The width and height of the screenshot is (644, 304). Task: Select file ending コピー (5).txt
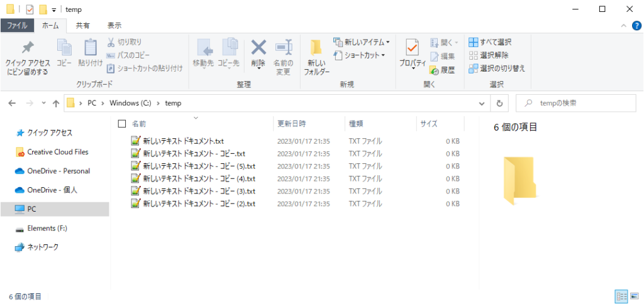click(x=193, y=166)
